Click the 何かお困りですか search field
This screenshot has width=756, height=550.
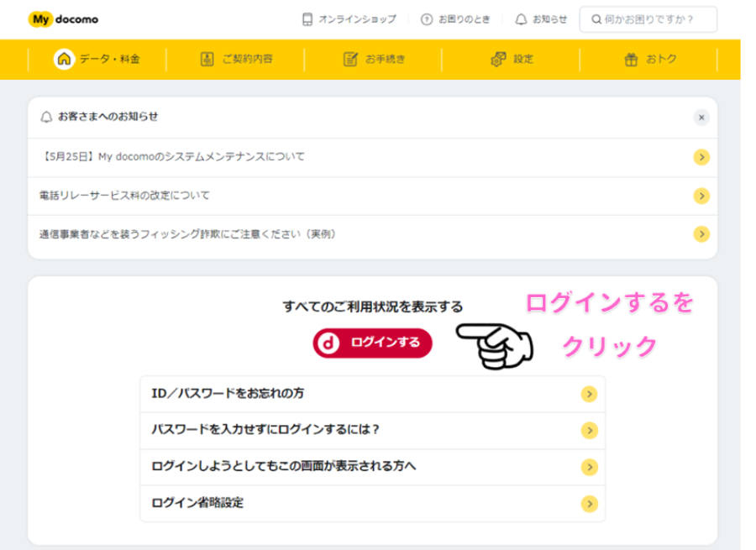(648, 19)
